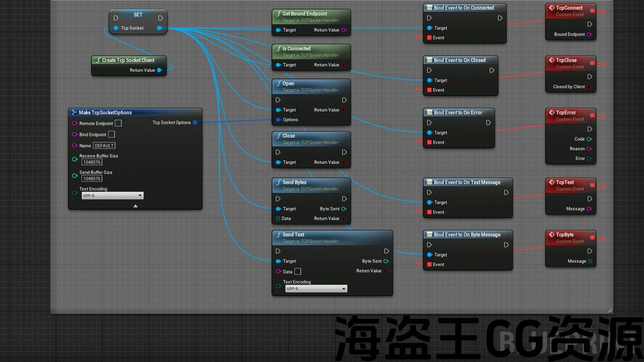Click Message array pin on TcpByte event
Viewport: 644px width, 362px height.
[x=590, y=261]
